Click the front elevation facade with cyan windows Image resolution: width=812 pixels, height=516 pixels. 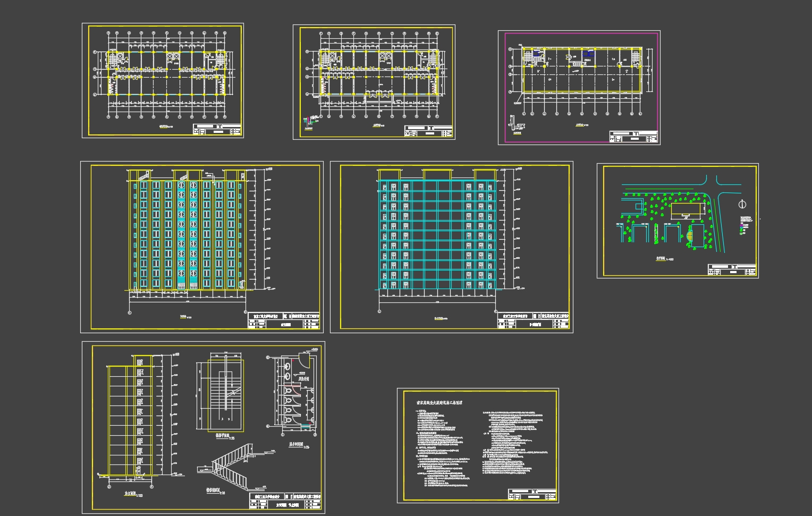[186, 234]
